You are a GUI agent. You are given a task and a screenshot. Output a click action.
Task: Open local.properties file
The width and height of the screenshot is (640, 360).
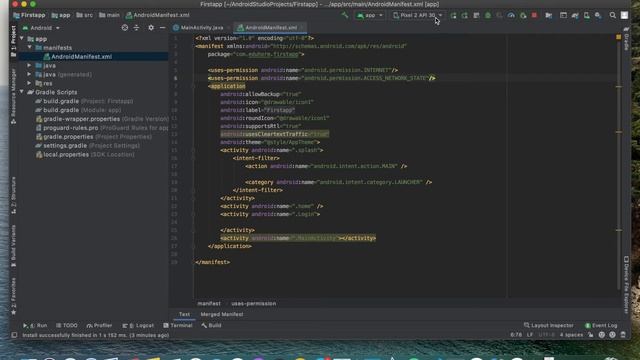(85, 155)
